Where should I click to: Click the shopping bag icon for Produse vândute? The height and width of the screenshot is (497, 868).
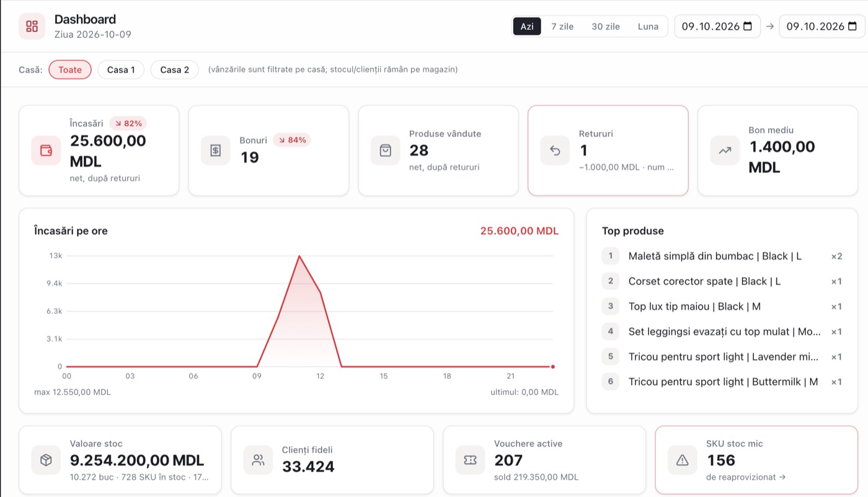pyautogui.click(x=385, y=151)
